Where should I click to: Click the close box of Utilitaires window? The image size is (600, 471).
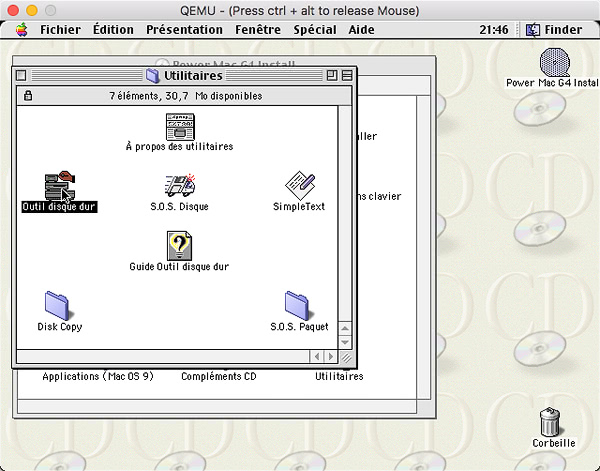coord(21,75)
